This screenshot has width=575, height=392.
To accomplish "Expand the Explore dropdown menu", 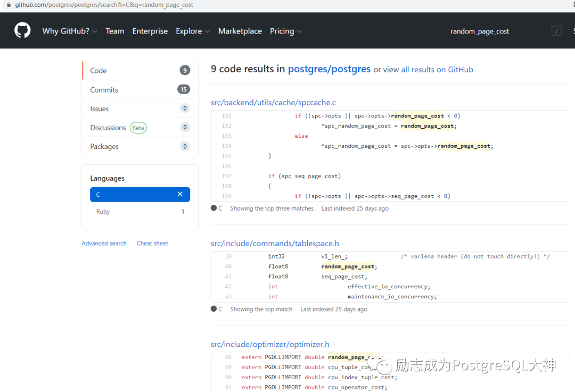I will [x=193, y=31].
